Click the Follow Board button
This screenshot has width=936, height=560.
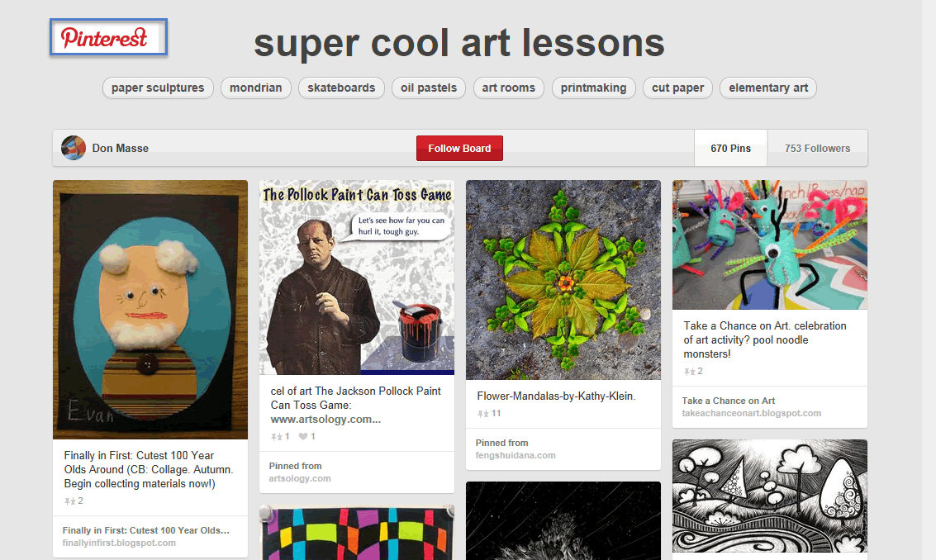coord(459,148)
